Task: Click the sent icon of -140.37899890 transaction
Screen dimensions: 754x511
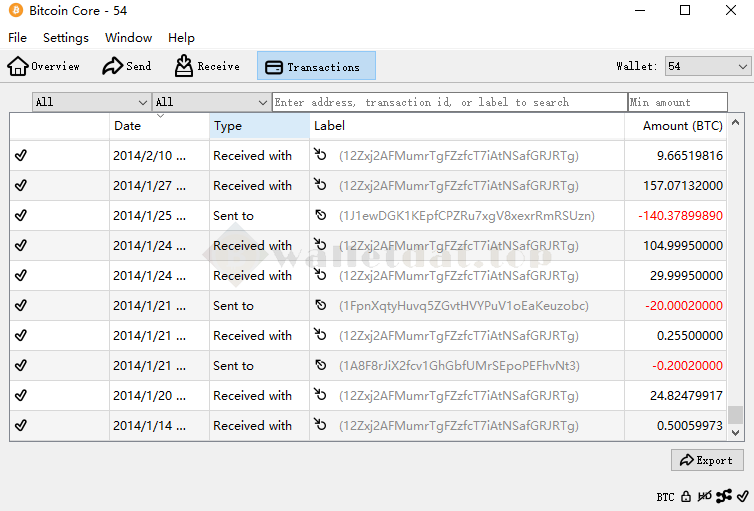Action: point(321,216)
